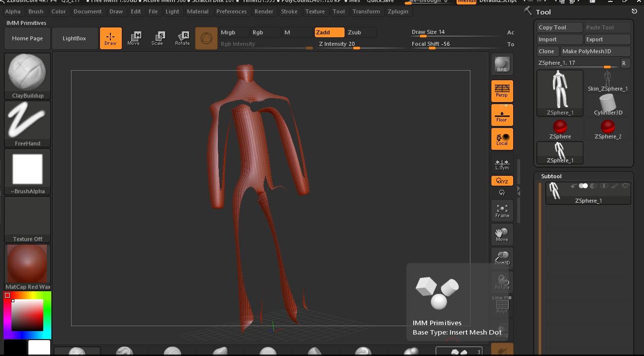Activate the Scale mode tool
Screen dimensions: 644x356
[x=157, y=38]
